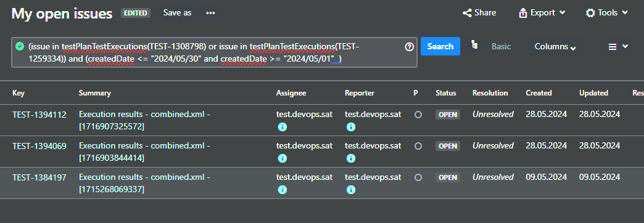Click the priority circle icon for TEST-1394112
Screen dimensions: 644x223
click(x=418, y=115)
